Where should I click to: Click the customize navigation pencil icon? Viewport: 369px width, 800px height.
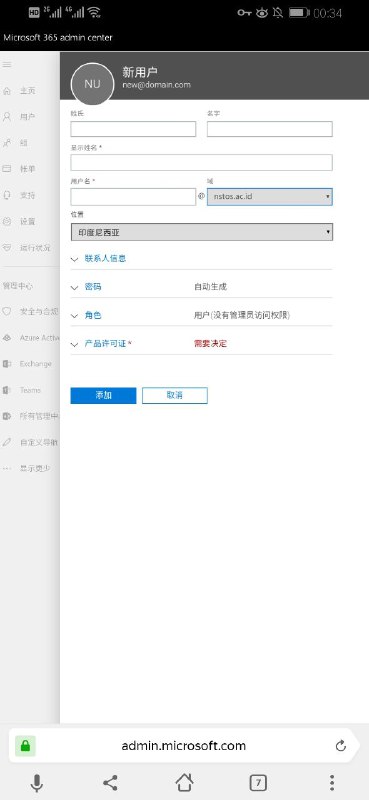pos(7,442)
